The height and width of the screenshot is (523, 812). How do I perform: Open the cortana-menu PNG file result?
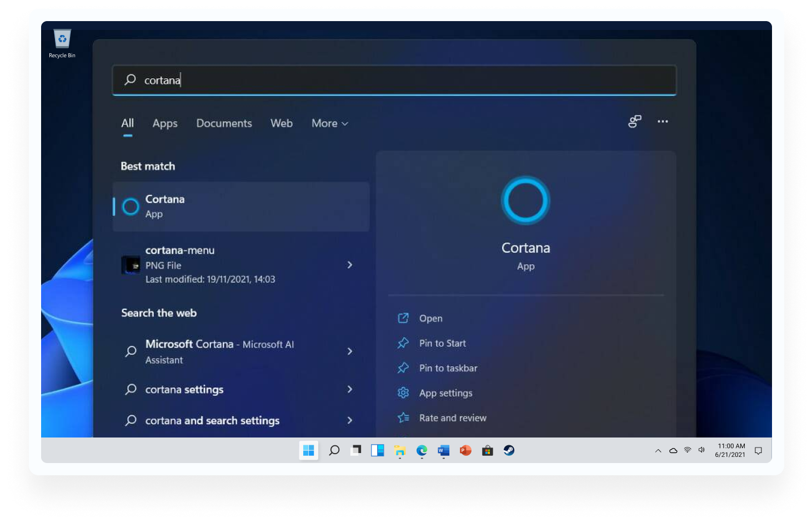pyautogui.click(x=241, y=265)
